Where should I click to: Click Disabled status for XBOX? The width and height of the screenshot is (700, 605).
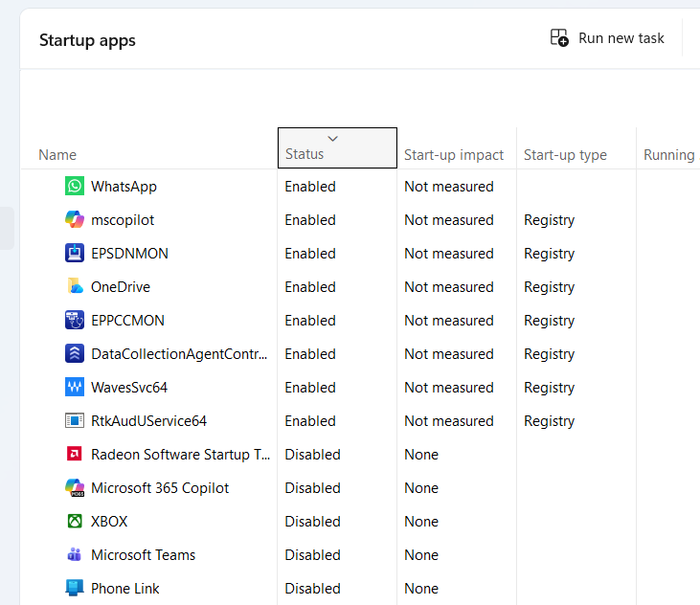(312, 521)
